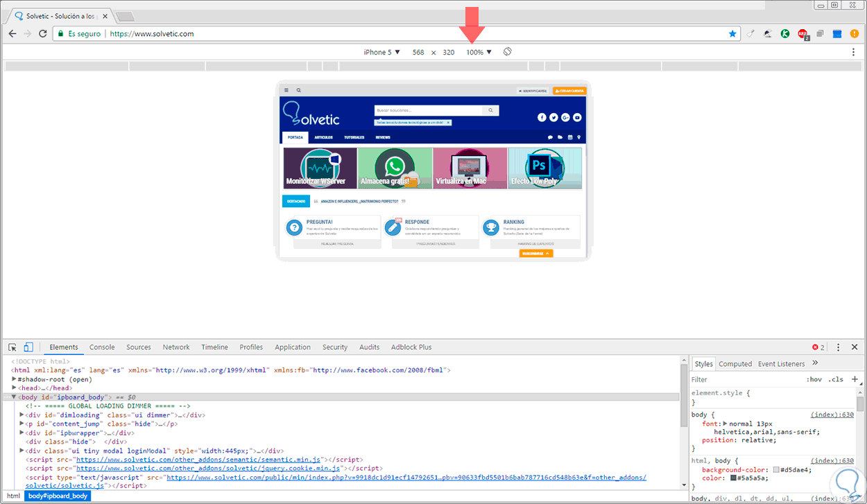
Task: Click the orange exclamation alert icon
Action: coord(855,33)
